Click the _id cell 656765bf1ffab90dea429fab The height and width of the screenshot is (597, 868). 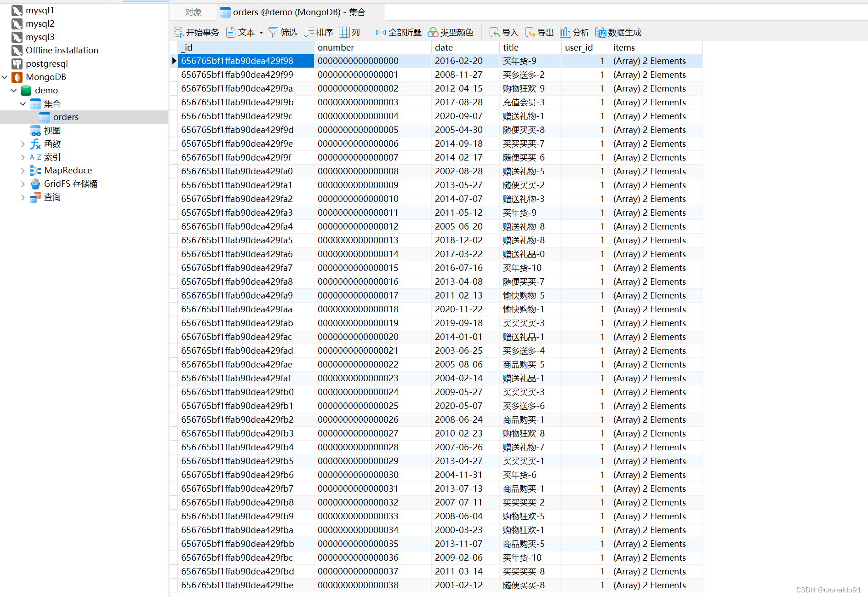[246, 323]
